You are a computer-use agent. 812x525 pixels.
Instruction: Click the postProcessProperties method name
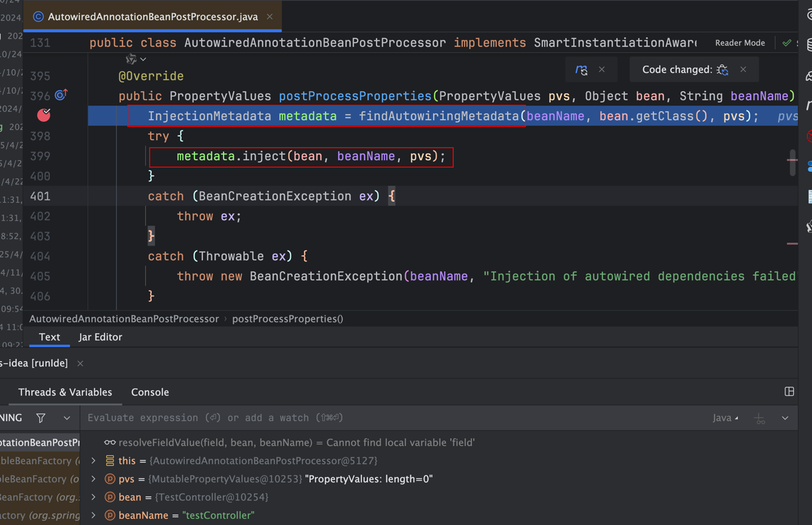click(355, 96)
